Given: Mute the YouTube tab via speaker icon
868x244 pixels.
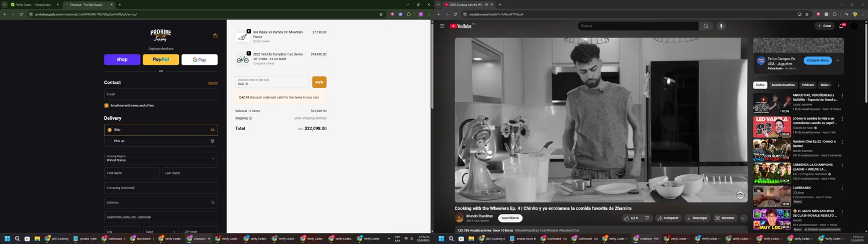Looking at the screenshot, I should click(487, 5).
